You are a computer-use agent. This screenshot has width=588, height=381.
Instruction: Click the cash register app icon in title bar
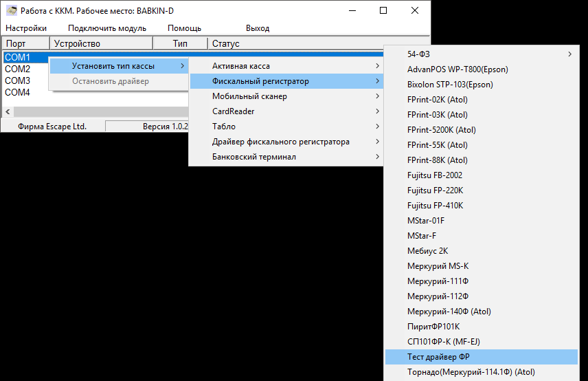(x=12, y=10)
